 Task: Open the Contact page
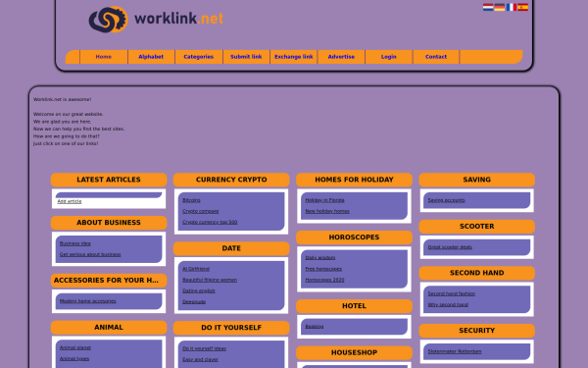click(436, 57)
